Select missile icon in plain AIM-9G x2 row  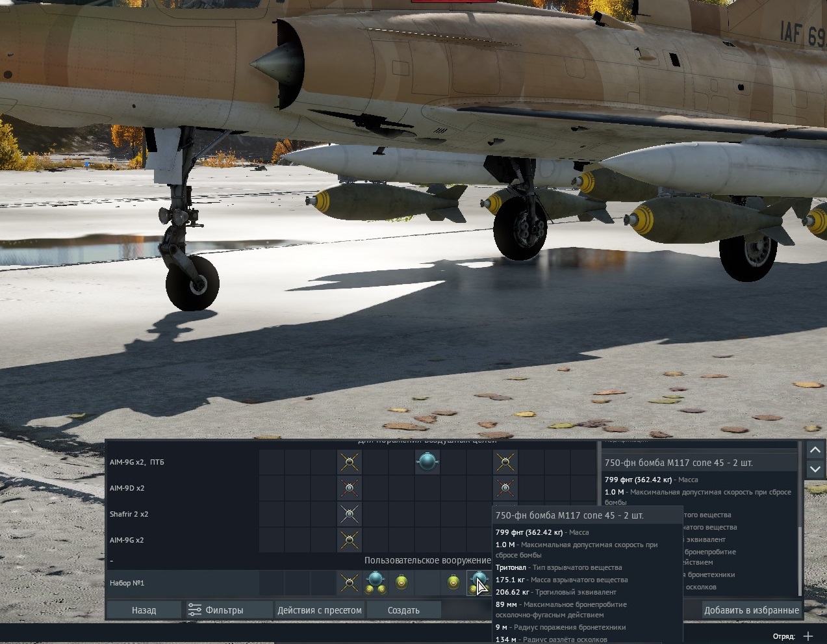click(x=350, y=540)
